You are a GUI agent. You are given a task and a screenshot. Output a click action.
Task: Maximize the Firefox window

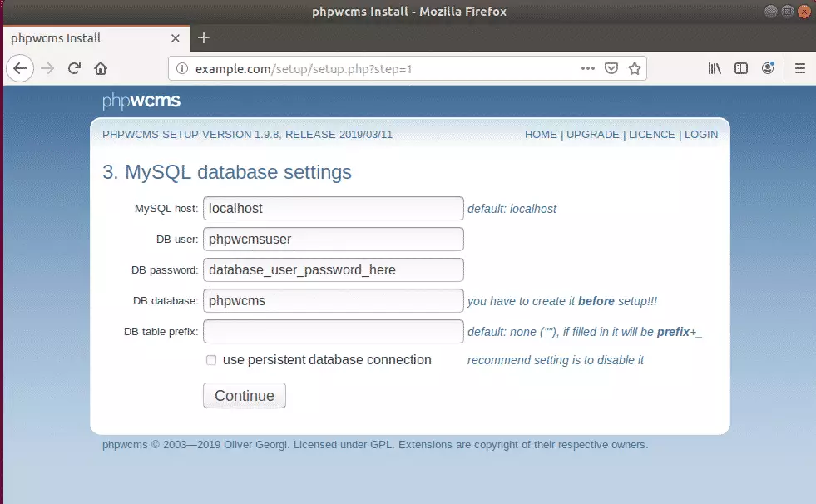click(x=788, y=12)
